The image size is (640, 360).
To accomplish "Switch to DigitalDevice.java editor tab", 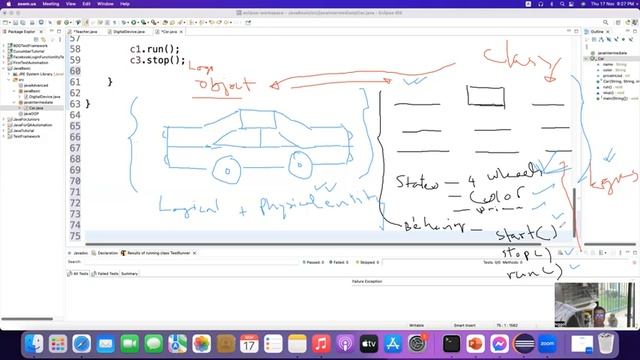I will click(x=129, y=31).
